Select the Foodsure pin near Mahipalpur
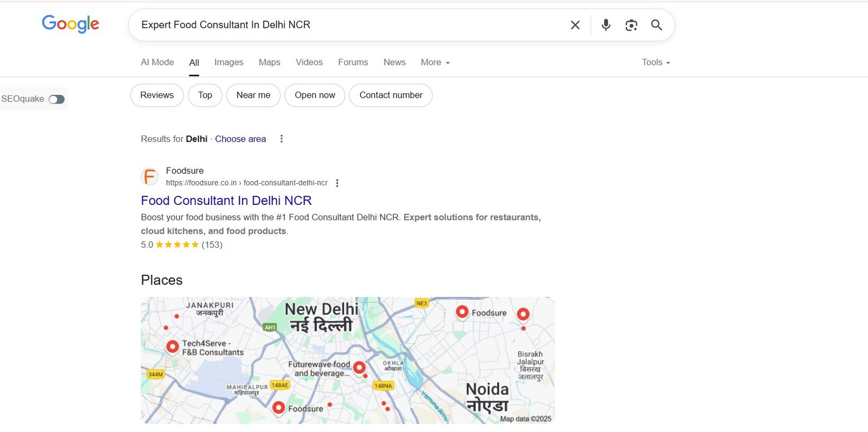Image resolution: width=868 pixels, height=432 pixels. [278, 407]
